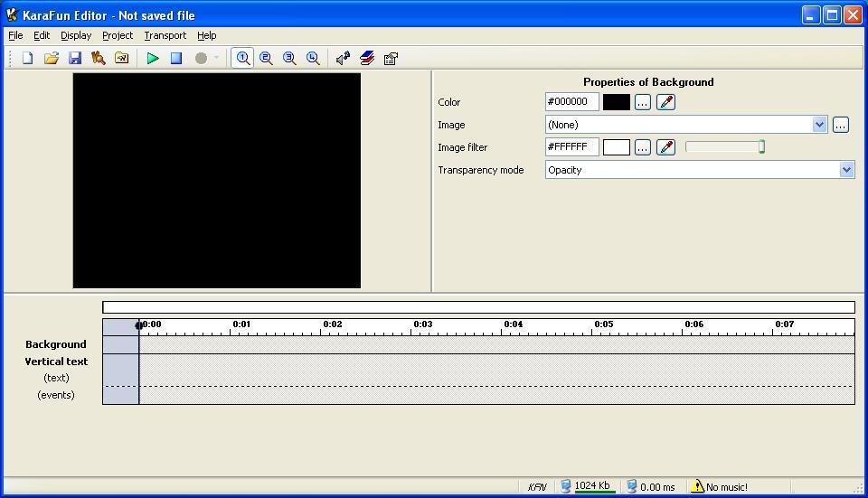Select the Background track label

click(x=56, y=344)
